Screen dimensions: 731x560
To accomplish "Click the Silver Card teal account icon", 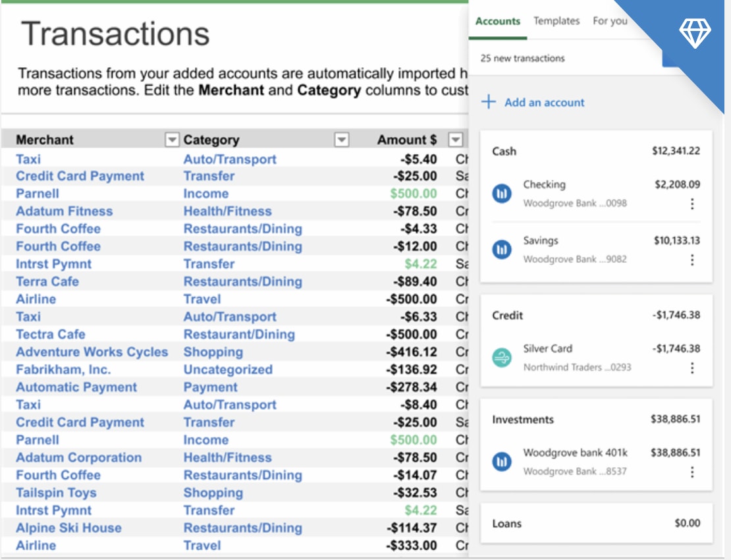I will pyautogui.click(x=501, y=357).
